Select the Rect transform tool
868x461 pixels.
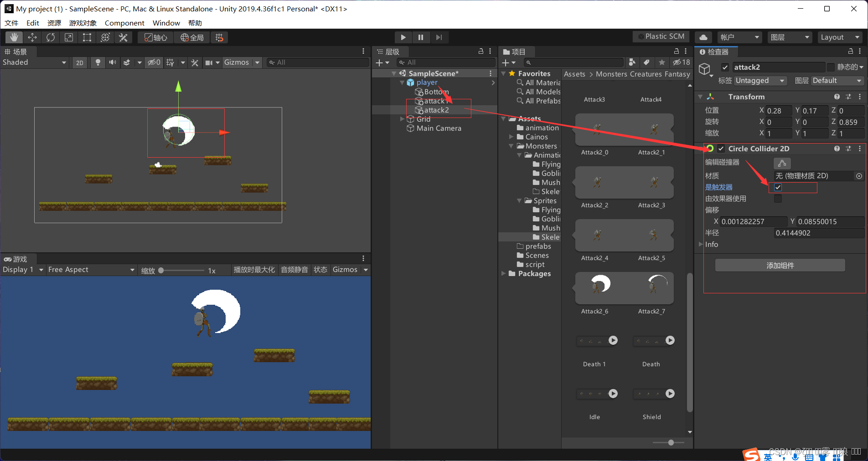87,37
